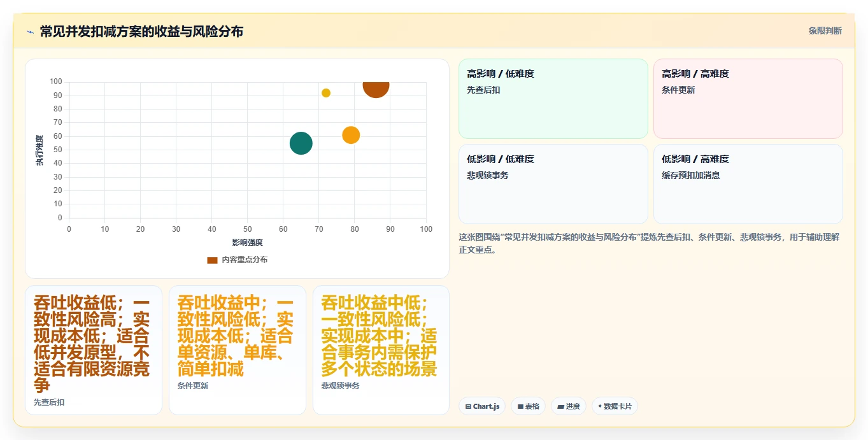Click the 条件更新 caption under orange summary

point(193,386)
